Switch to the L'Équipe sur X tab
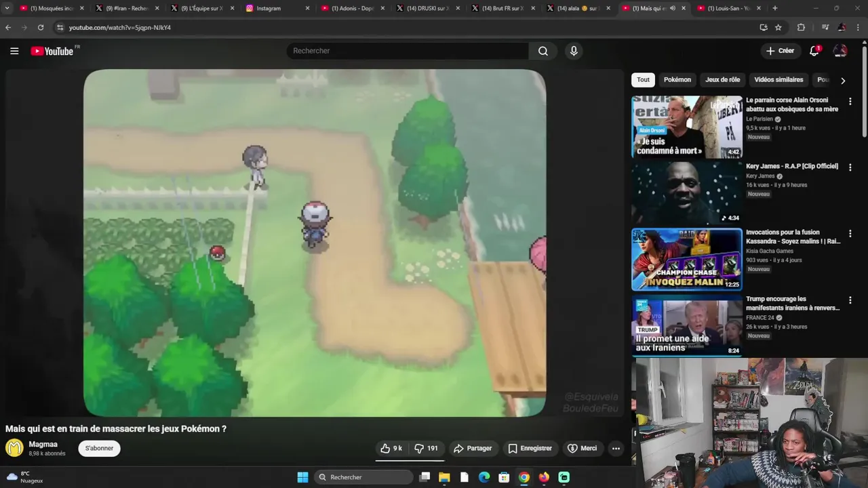This screenshot has height=488, width=868. click(202, 8)
